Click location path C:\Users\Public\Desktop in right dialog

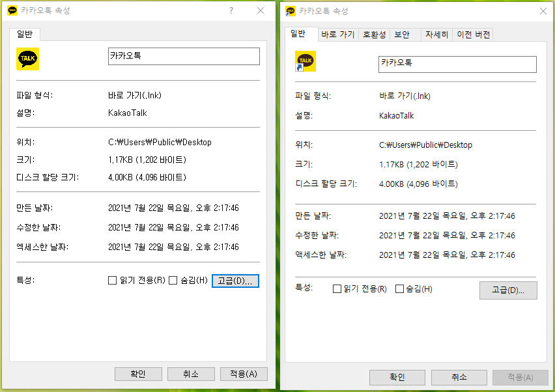point(425,145)
